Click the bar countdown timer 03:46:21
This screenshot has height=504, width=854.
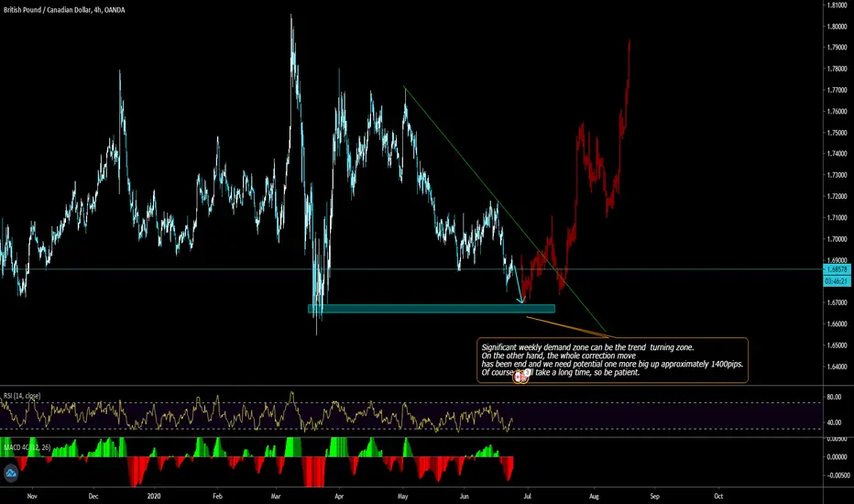(x=838, y=281)
